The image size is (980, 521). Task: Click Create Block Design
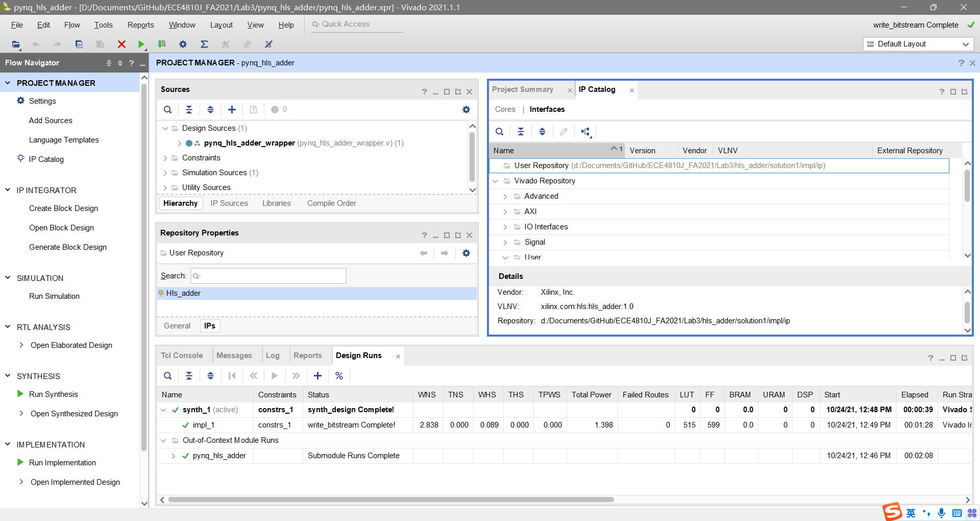(63, 208)
